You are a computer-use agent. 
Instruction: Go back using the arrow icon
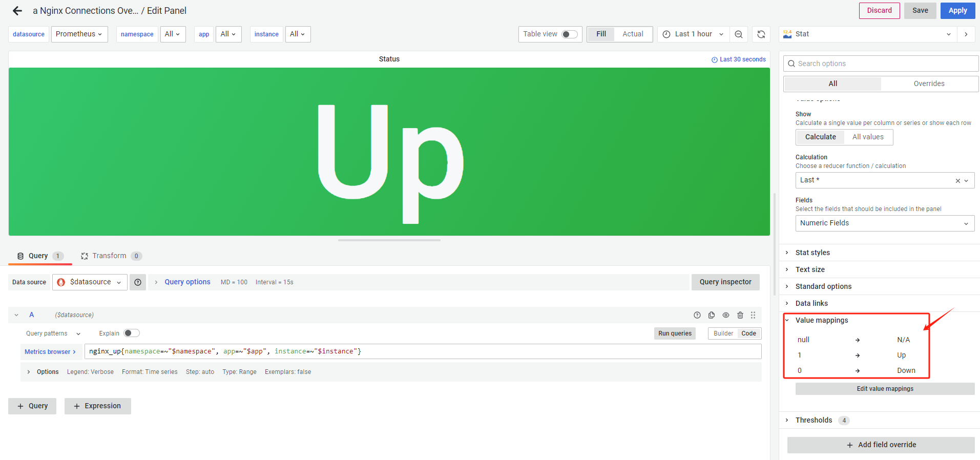point(17,11)
